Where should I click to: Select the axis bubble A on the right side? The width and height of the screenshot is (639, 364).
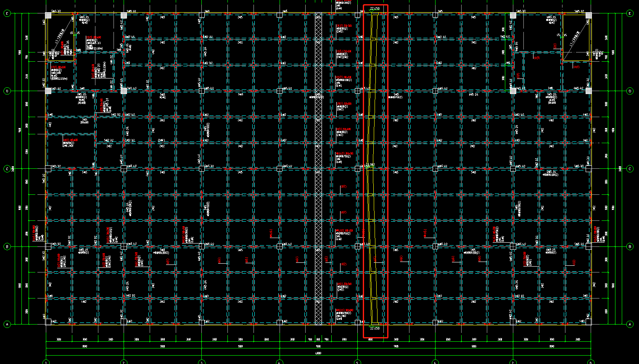[x=630, y=324]
